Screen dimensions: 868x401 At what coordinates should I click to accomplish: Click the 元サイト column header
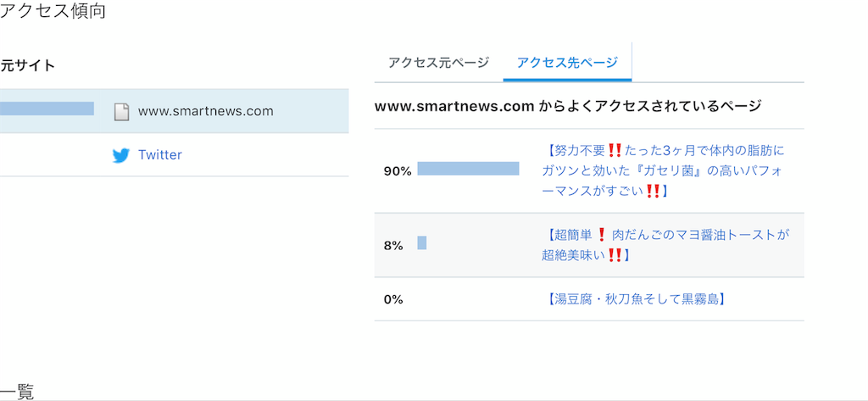28,65
